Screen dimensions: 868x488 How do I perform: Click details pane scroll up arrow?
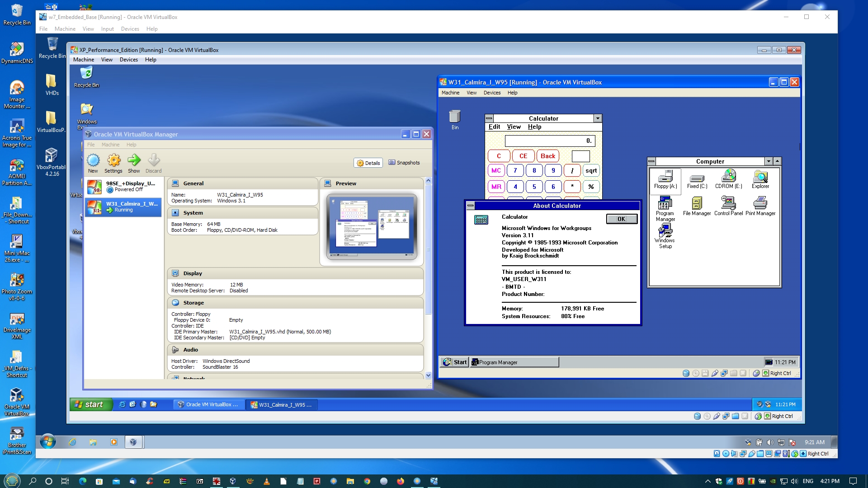pos(428,180)
